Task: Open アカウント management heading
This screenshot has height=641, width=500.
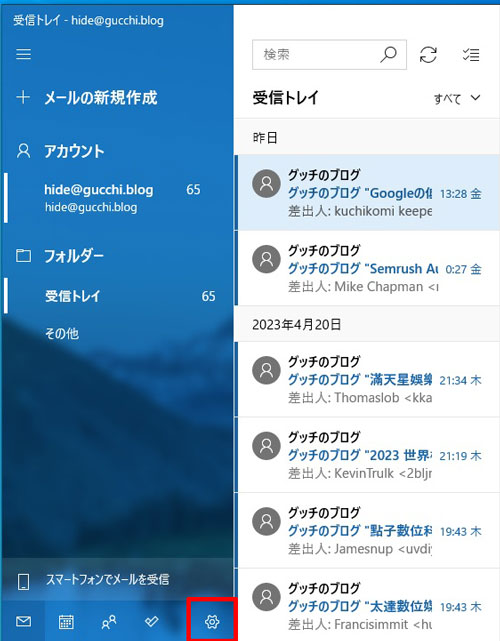Action: 74,151
